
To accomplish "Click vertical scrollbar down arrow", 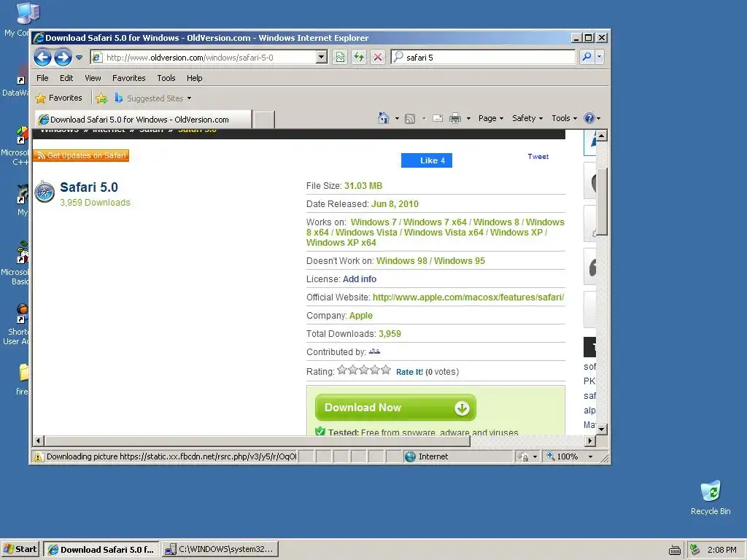I will click(602, 429).
